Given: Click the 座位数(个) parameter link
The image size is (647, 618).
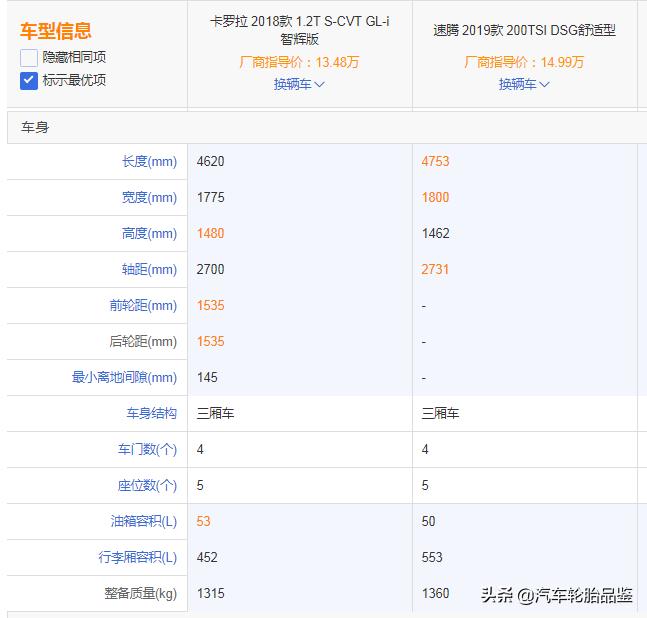Looking at the screenshot, I should [x=147, y=485].
